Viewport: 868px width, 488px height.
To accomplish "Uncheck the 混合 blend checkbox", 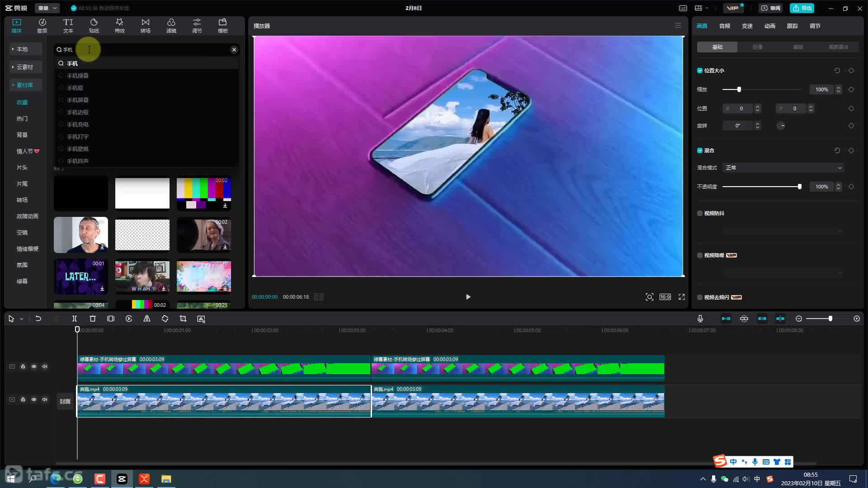I will coord(700,150).
